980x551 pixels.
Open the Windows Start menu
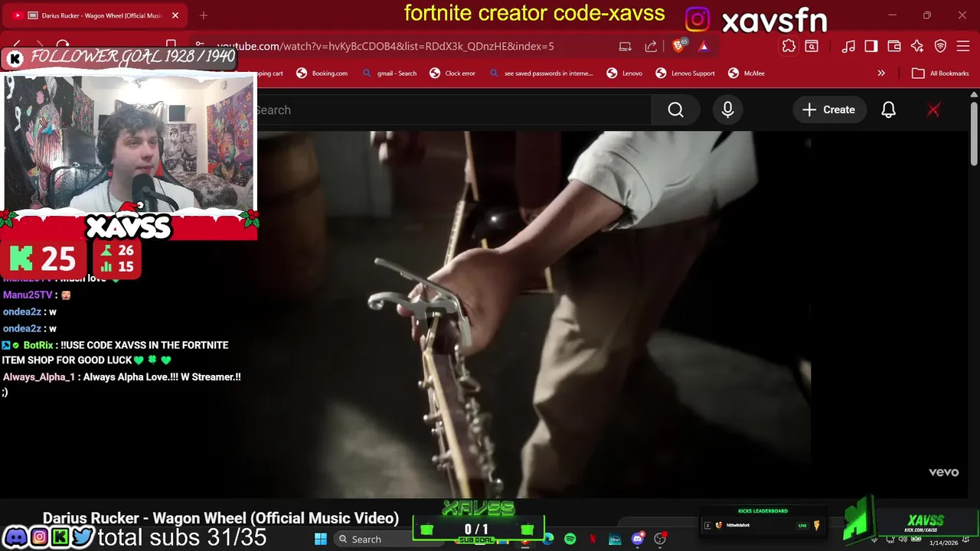(321, 539)
